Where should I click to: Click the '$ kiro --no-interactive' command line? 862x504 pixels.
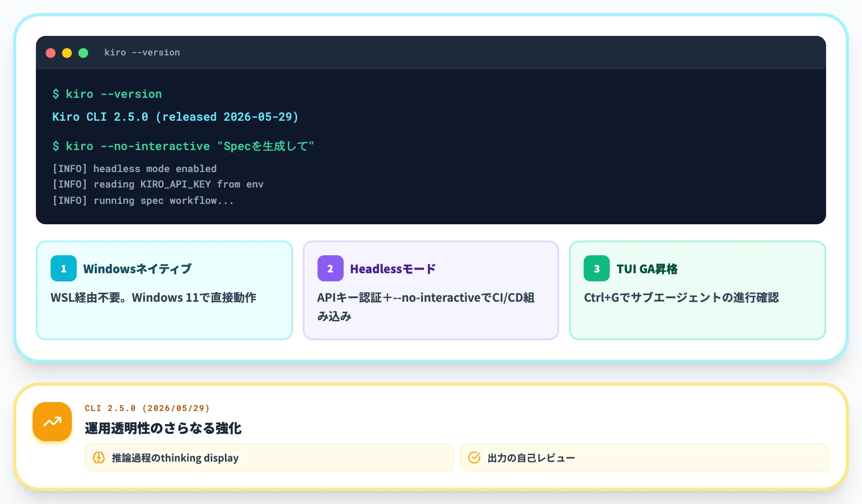(x=183, y=146)
